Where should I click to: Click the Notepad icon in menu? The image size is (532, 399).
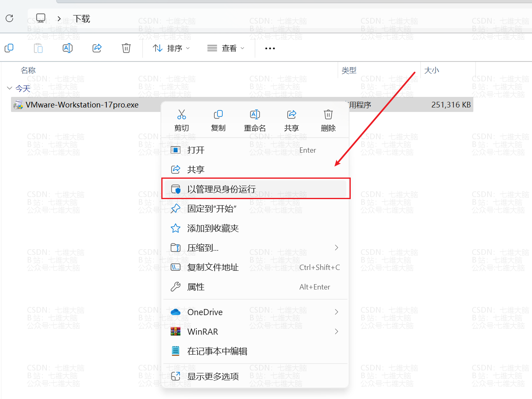click(176, 351)
